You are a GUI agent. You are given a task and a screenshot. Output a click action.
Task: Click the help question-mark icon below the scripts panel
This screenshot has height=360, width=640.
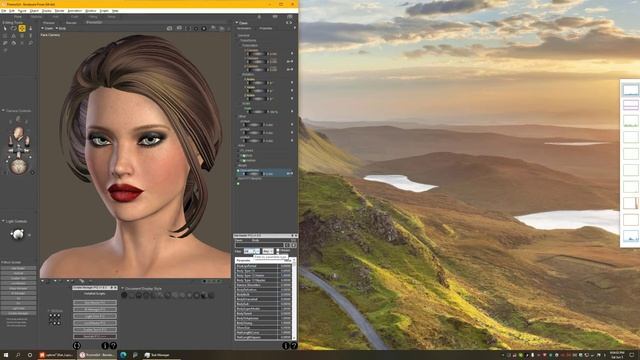click(113, 345)
